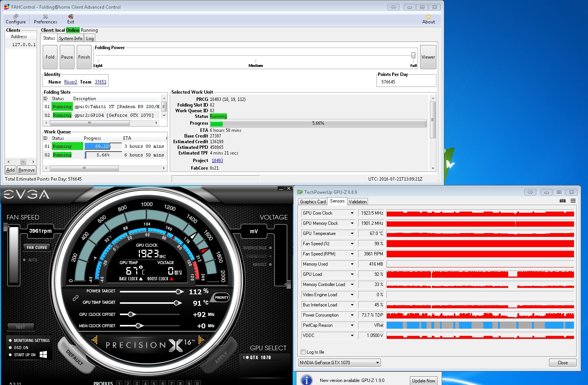Expand Power Consumption sensor dropdown
The image size is (588, 385).
[352, 315]
